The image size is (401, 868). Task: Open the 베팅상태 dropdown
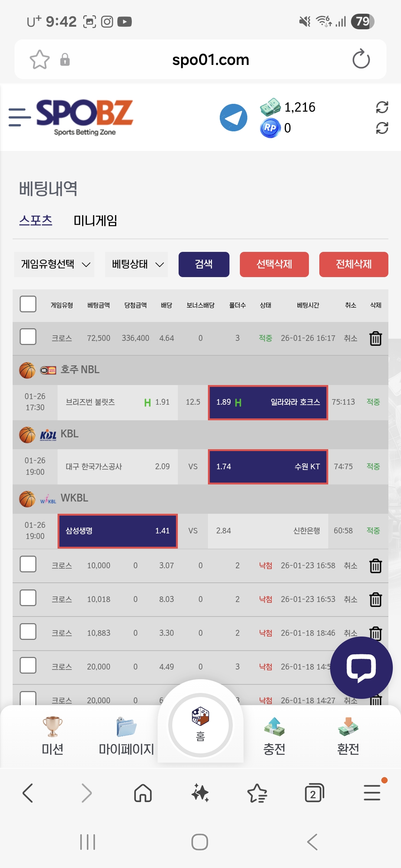pyautogui.click(x=136, y=264)
